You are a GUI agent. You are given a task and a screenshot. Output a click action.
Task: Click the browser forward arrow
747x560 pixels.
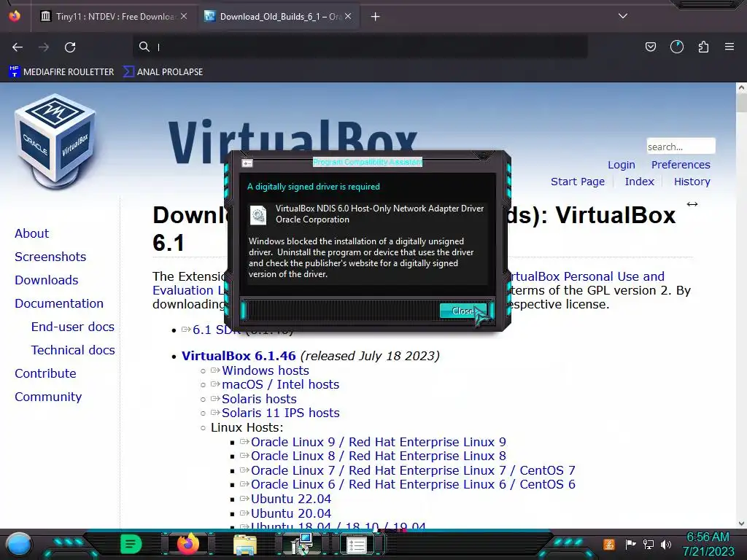[x=44, y=47]
